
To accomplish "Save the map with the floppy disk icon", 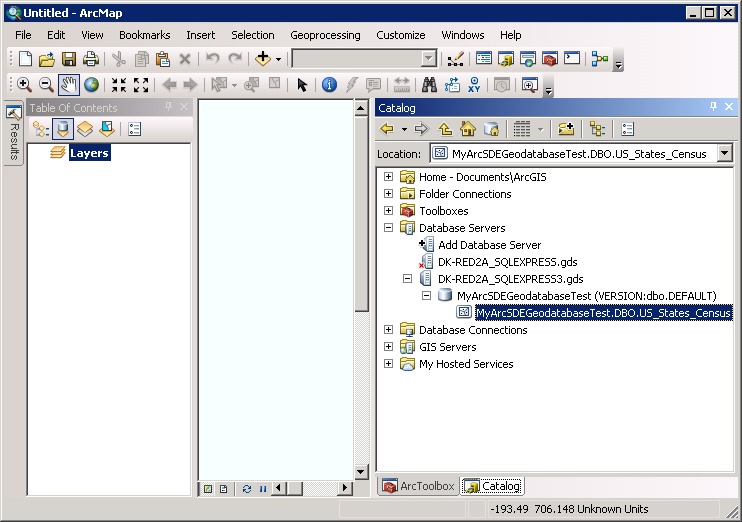I will tap(69, 59).
